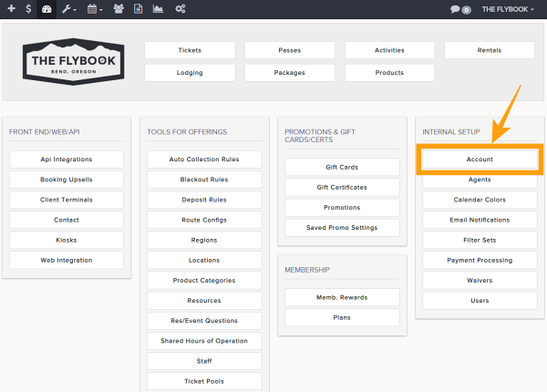
Task: Click the Contact button
Action: click(67, 220)
